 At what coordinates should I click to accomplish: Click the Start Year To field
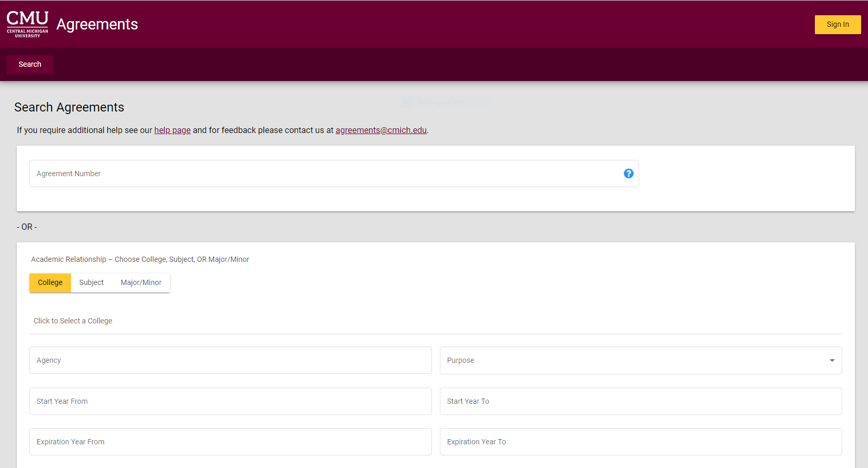tap(640, 401)
